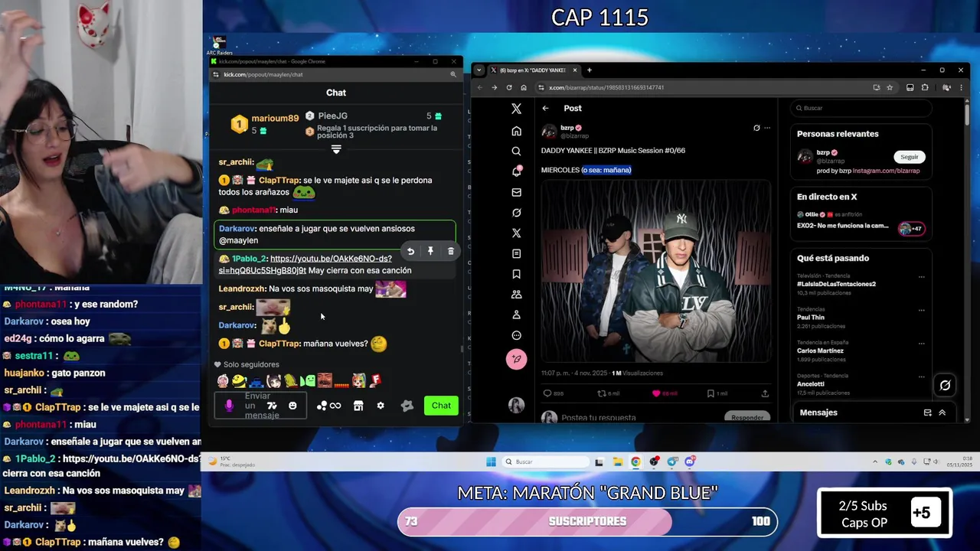Click Buscar search field on X

click(861, 108)
